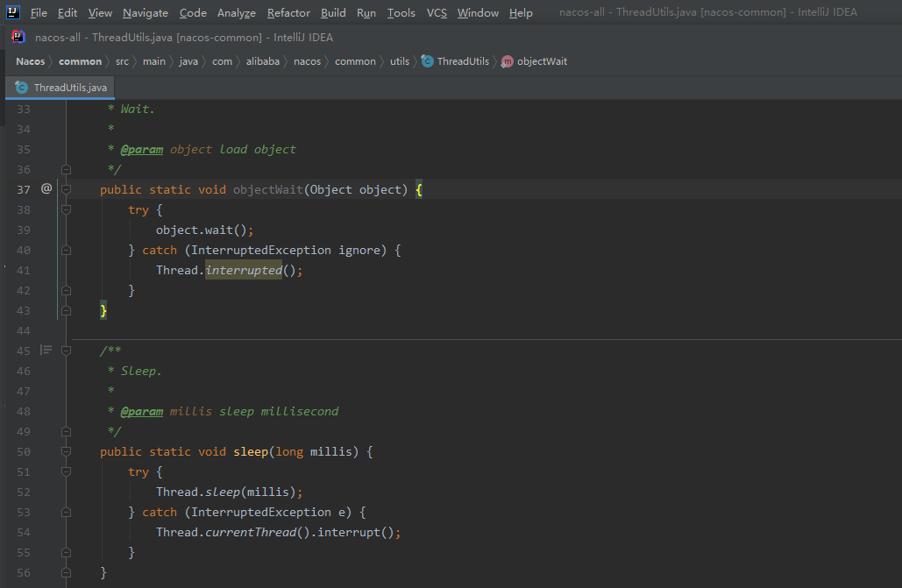
Task: Open the Code menu
Action: 193,12
